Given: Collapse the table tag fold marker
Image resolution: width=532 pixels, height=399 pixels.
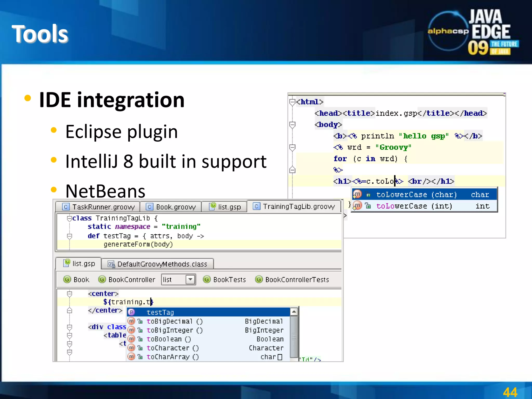Looking at the screenshot, I should (x=69, y=335).
